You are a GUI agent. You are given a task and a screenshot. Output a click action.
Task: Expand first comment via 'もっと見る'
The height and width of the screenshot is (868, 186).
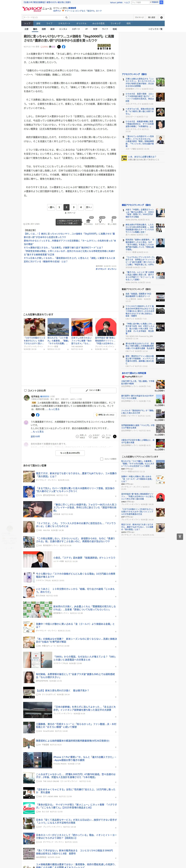coord(54,409)
